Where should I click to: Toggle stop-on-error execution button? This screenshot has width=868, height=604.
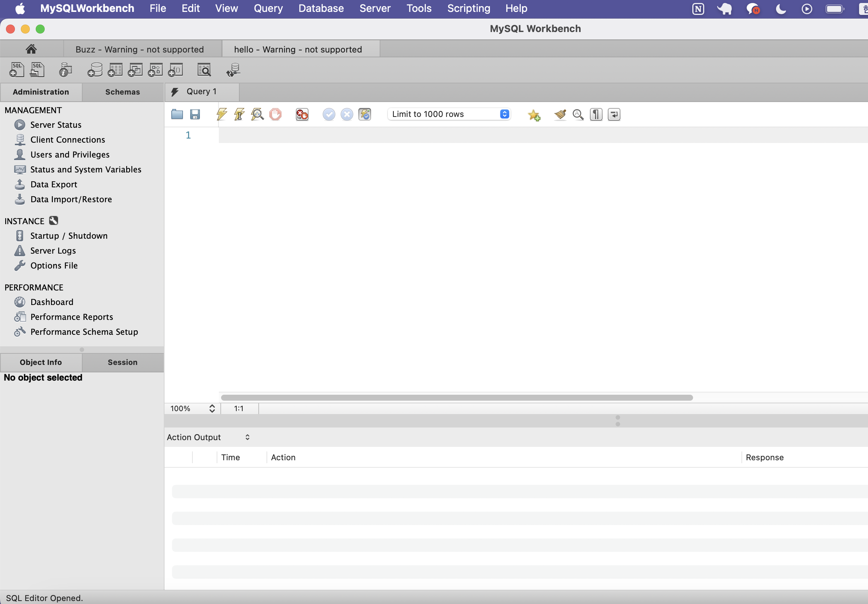(302, 114)
